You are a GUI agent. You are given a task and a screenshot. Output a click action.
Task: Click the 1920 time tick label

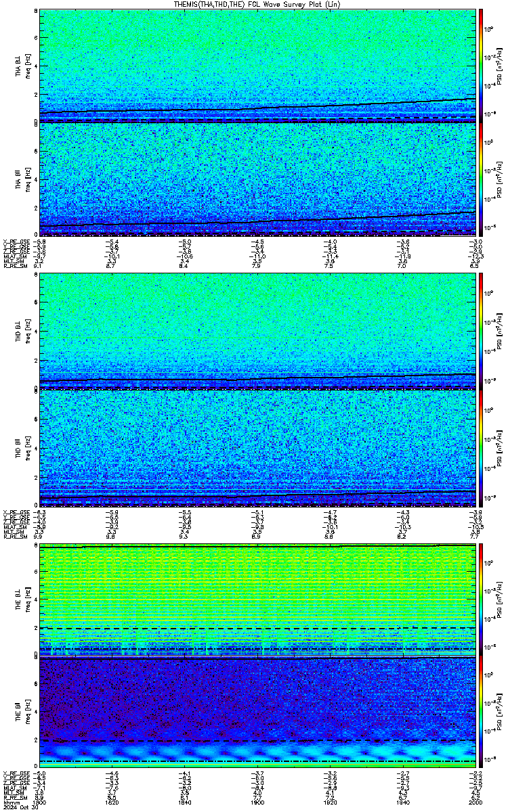(331, 803)
